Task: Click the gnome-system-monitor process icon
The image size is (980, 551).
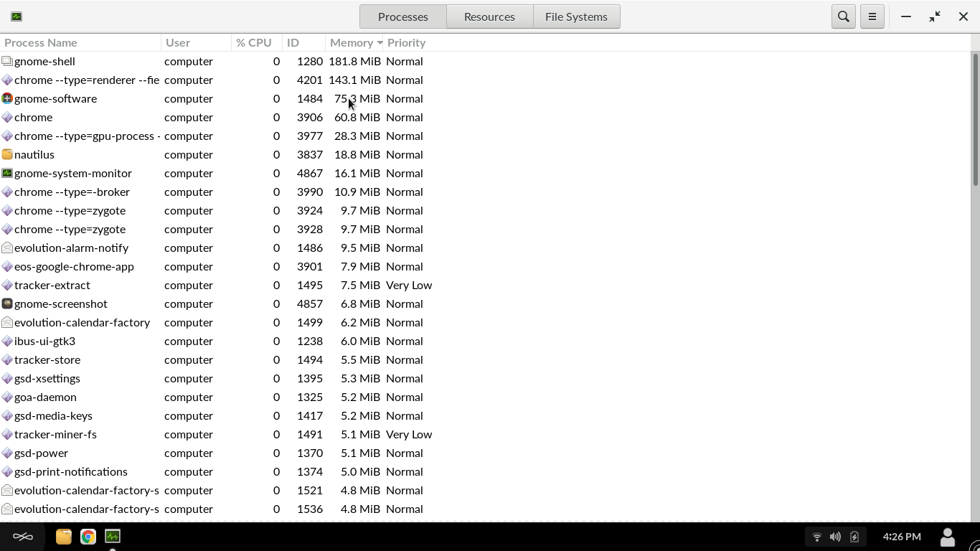Action: [x=7, y=173]
